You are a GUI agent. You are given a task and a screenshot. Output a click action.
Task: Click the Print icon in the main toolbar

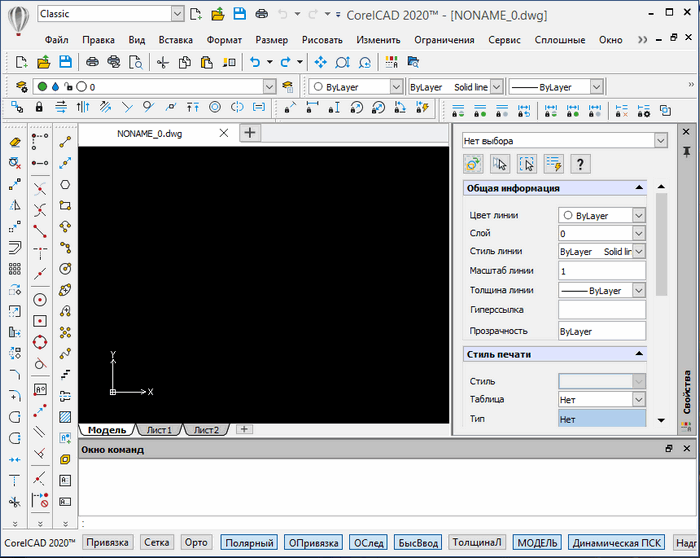(x=92, y=62)
